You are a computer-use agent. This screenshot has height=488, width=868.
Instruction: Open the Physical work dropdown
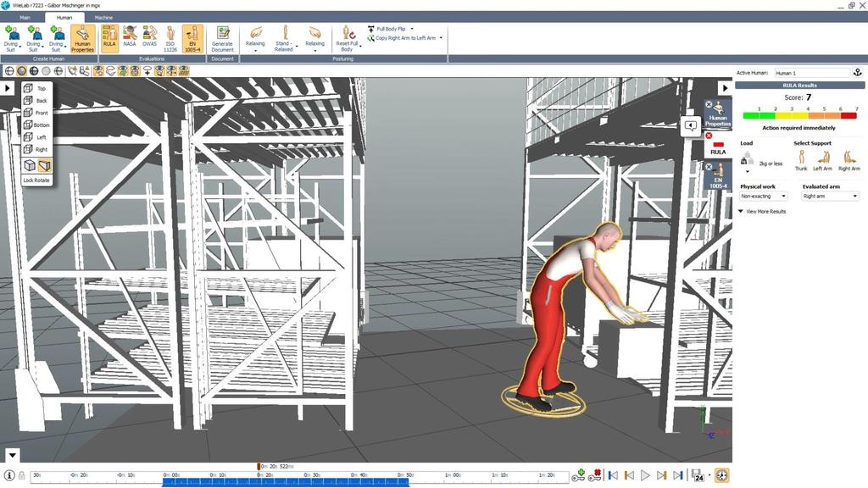coord(764,196)
